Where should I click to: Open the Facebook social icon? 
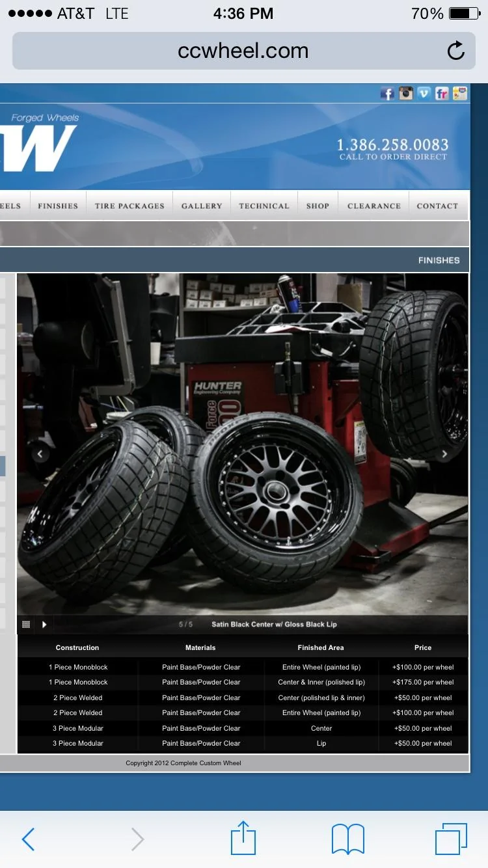click(388, 94)
